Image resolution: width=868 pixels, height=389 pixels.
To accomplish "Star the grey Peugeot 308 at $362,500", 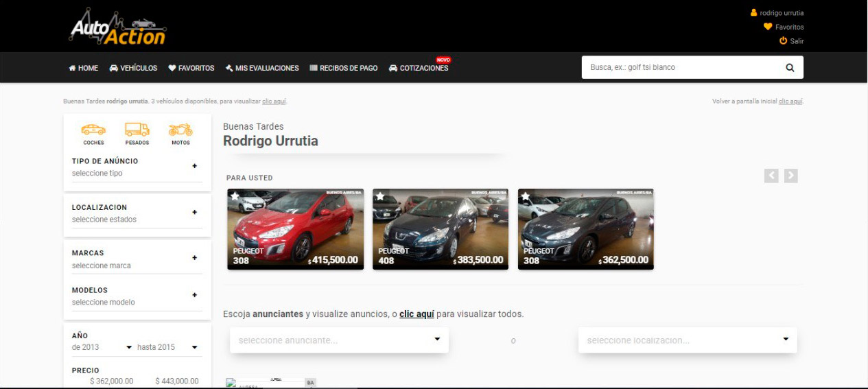I will pos(526,196).
